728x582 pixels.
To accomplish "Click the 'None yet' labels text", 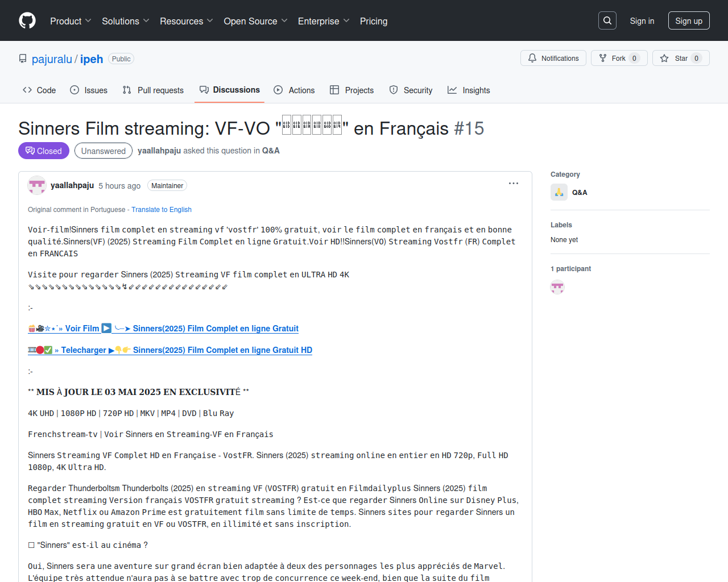I will point(564,240).
